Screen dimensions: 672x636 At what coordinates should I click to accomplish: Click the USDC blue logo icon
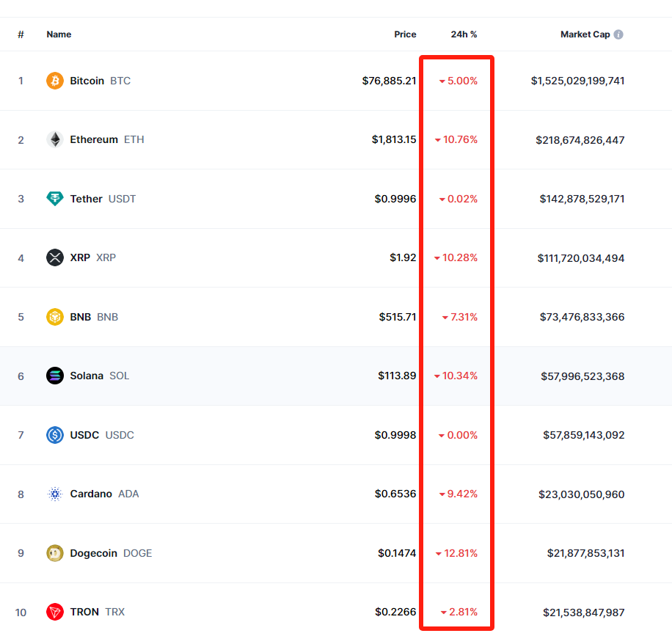tap(55, 435)
